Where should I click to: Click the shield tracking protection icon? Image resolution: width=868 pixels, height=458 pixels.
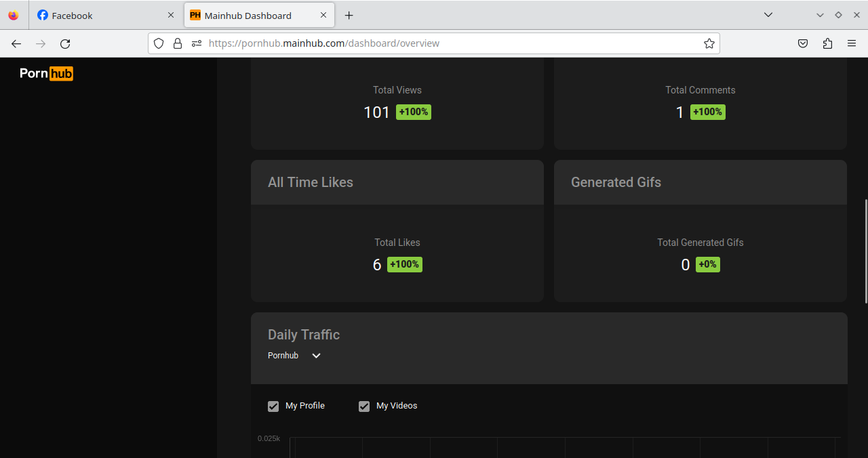pos(159,43)
